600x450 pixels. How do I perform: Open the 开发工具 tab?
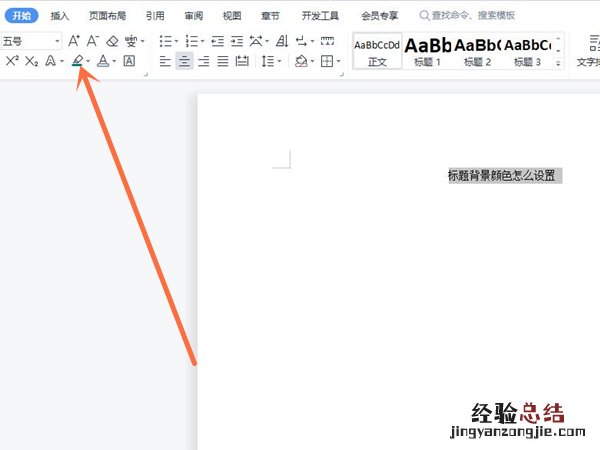320,16
